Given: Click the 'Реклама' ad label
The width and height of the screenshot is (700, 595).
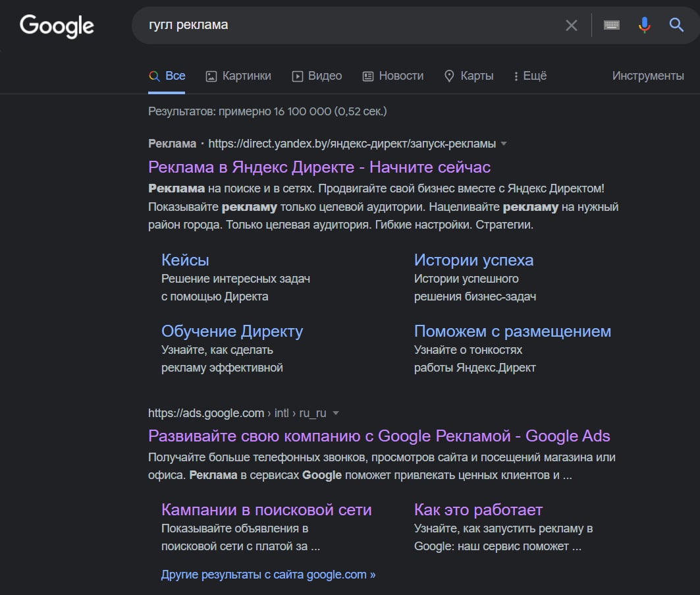Looking at the screenshot, I should pos(172,144).
